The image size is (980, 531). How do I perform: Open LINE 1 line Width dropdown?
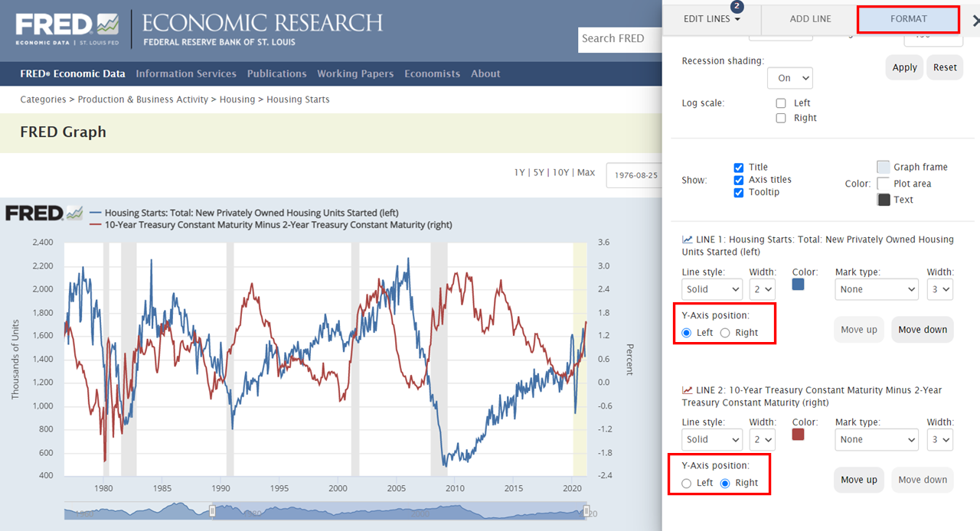pyautogui.click(x=762, y=289)
